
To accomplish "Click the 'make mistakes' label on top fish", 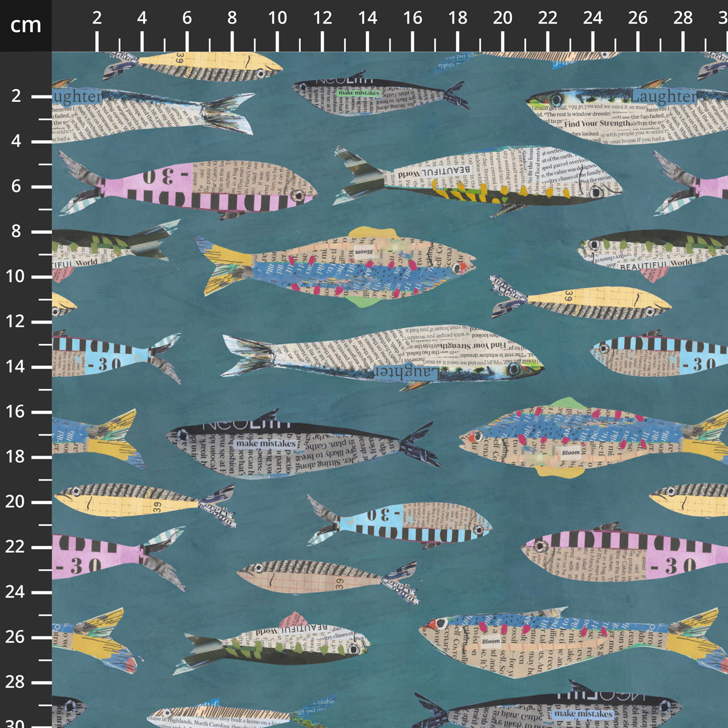I will click(x=359, y=93).
